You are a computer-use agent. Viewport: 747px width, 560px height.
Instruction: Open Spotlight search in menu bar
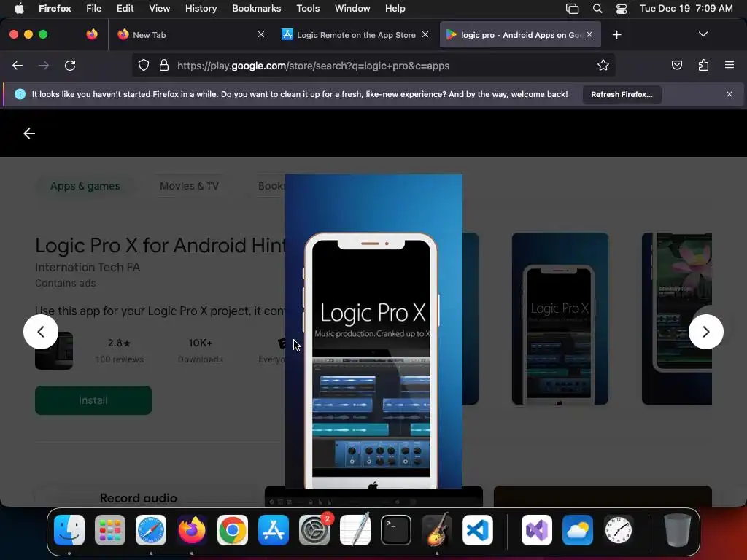point(597,9)
